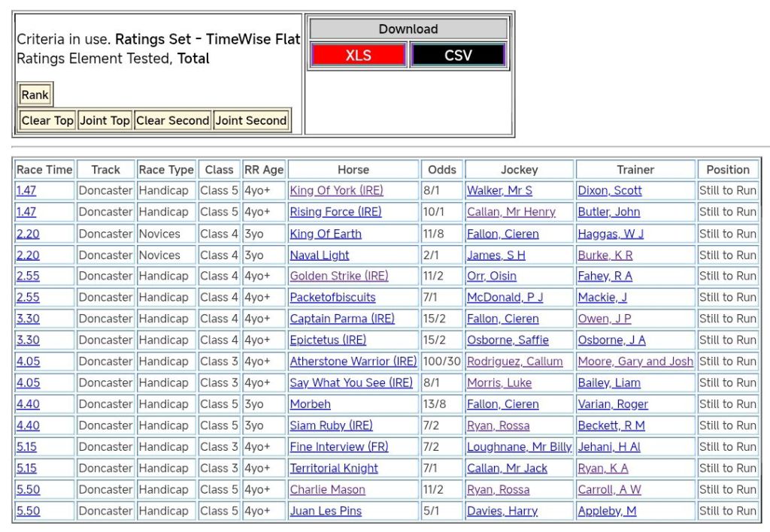Viewport: 770px width, 532px height.
Task: Download the ratings as XLS
Action: pos(358,55)
